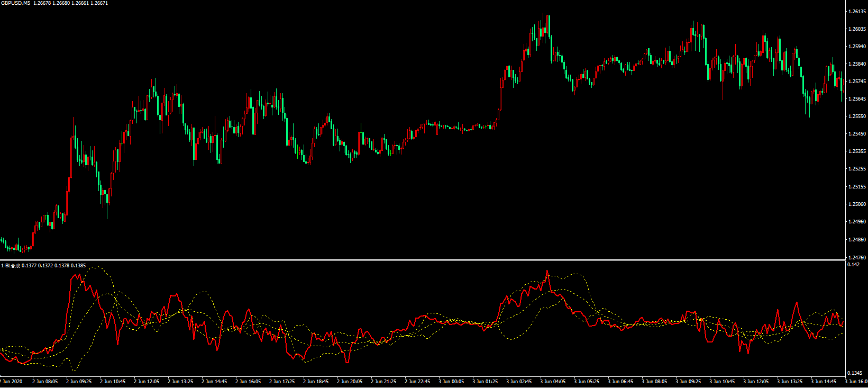Click the divider between chart and indicator window
The image size is (868, 388).
pos(423,260)
